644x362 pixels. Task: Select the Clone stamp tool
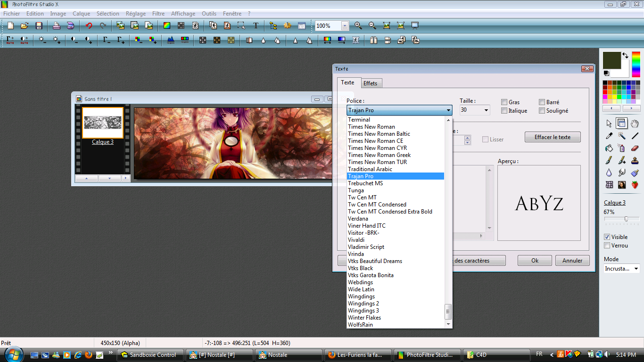635,160
